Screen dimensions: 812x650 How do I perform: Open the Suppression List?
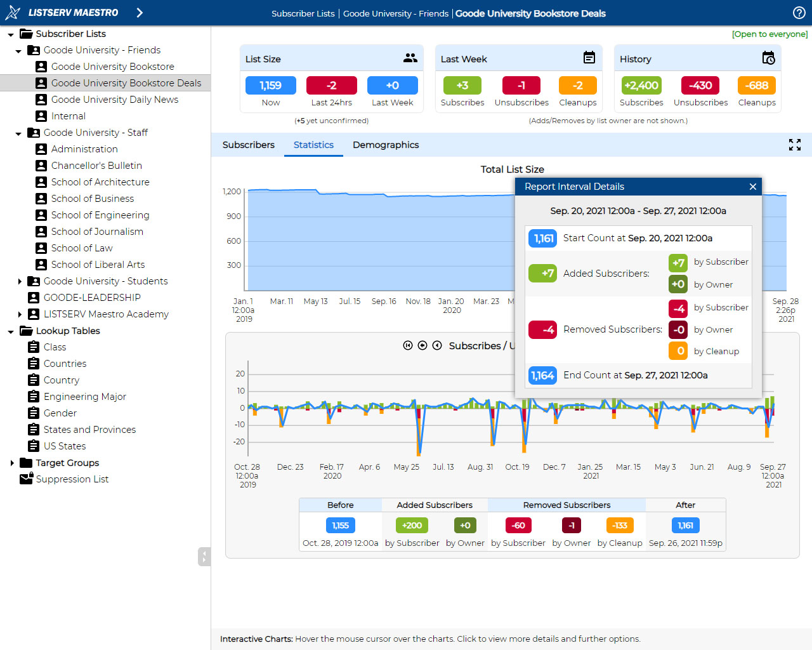[72, 479]
